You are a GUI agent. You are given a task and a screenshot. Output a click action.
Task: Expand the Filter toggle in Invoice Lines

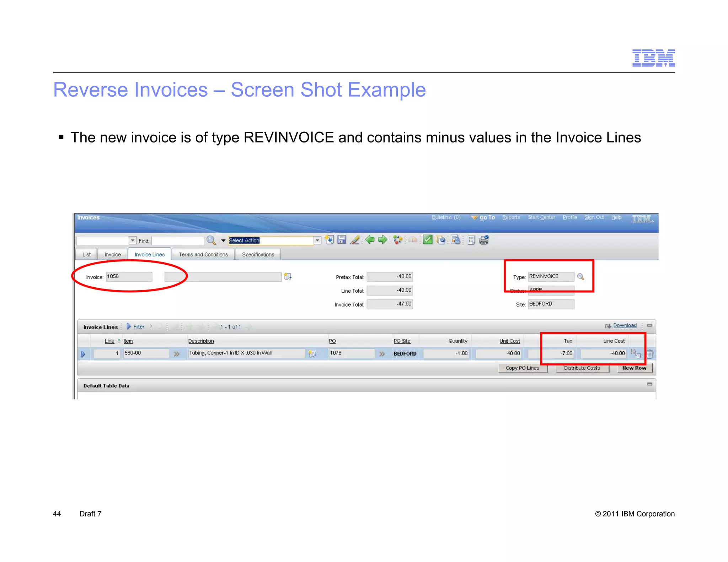(135, 326)
